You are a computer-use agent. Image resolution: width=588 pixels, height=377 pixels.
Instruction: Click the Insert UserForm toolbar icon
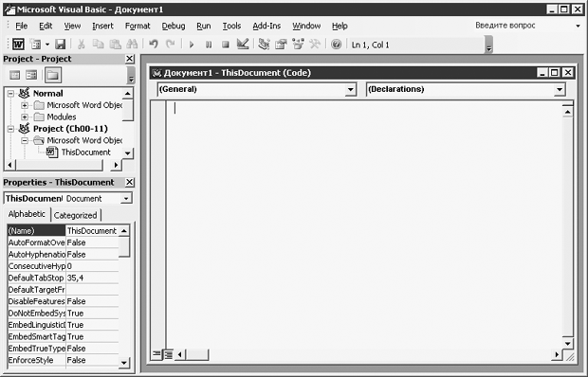click(x=36, y=45)
